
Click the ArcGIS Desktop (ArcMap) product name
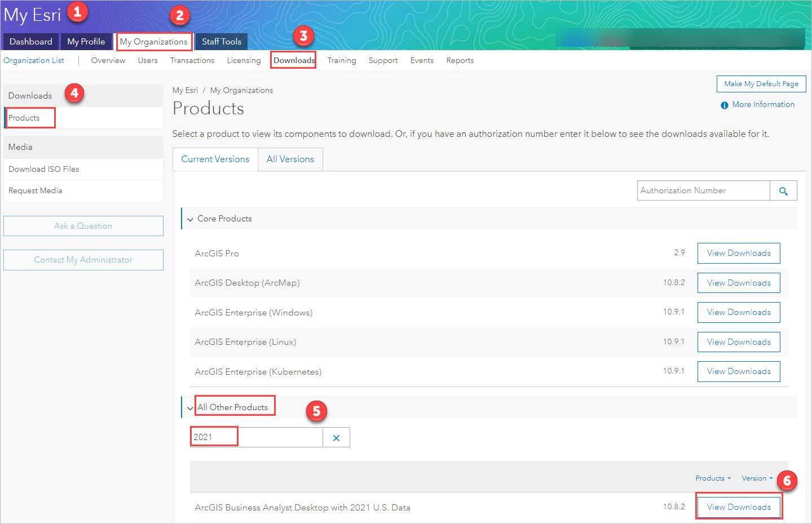(247, 283)
